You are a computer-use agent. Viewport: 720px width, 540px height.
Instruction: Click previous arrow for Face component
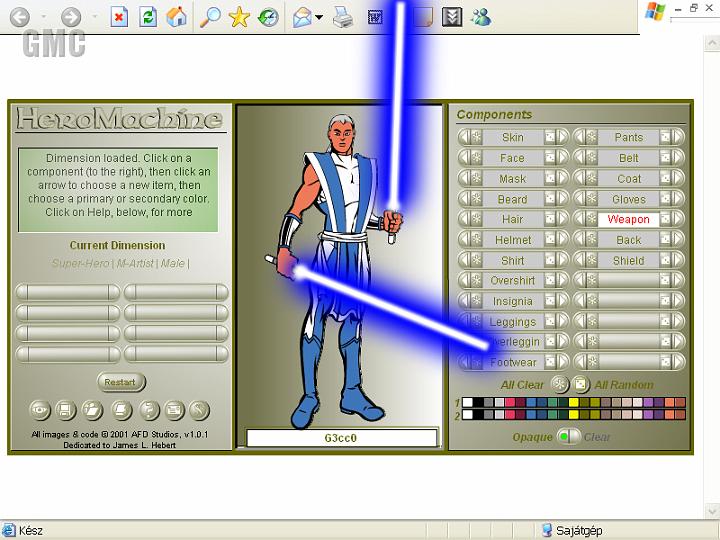[464, 158]
